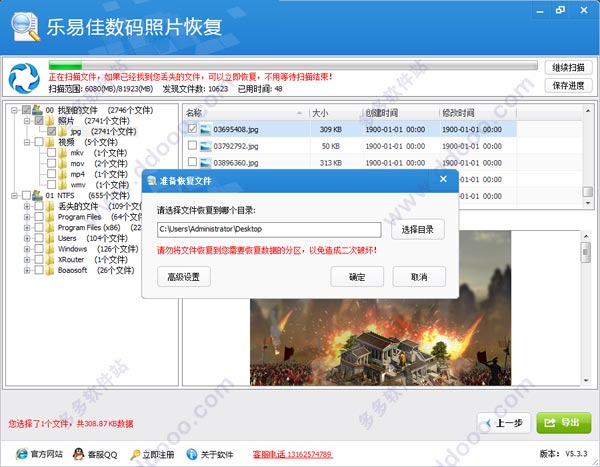Go back with 上一步 button
This screenshot has width=600, height=467.
504,423
